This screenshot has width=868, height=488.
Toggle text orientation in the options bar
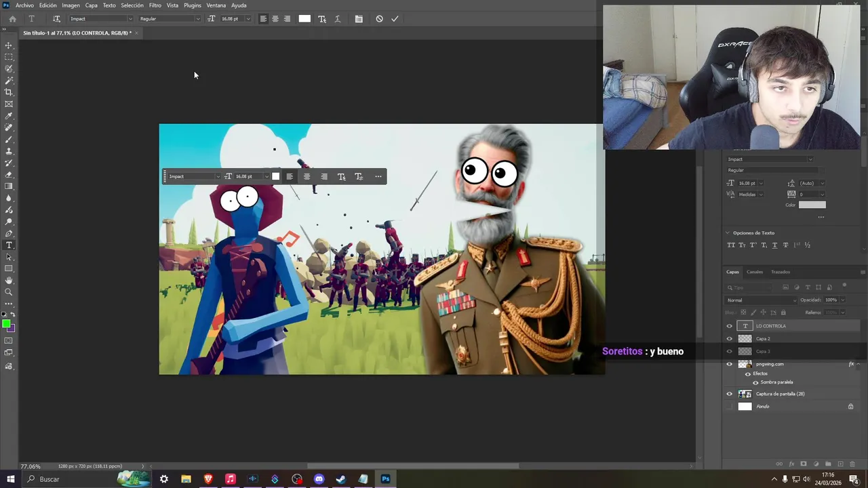point(56,19)
